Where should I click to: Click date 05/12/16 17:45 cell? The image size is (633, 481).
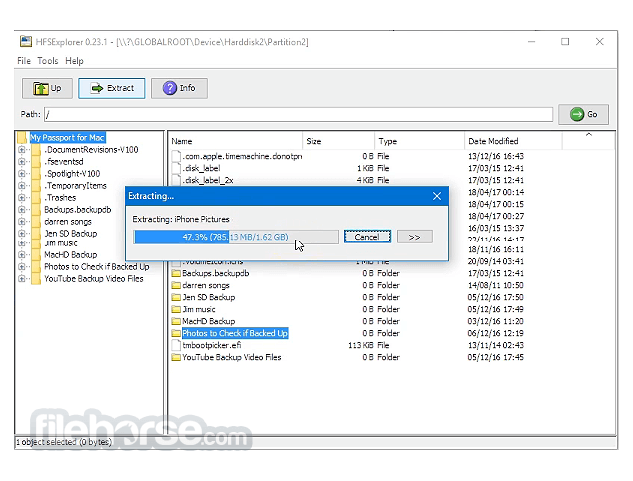496,357
